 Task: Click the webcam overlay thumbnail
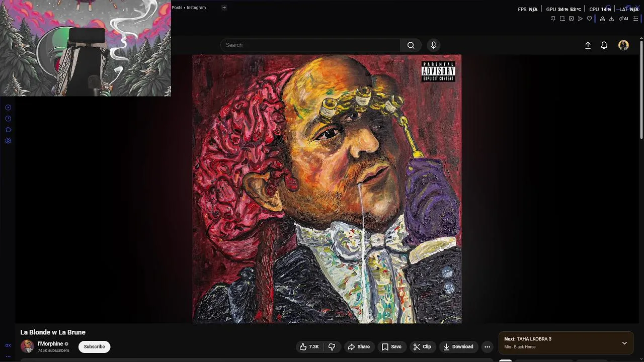(x=86, y=48)
